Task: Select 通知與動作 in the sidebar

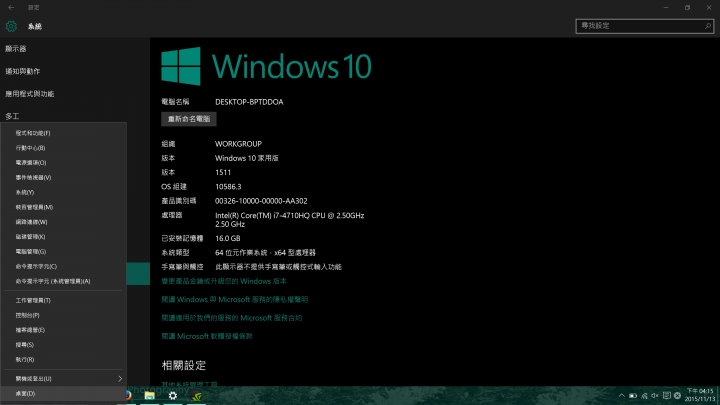Action: pos(22,71)
